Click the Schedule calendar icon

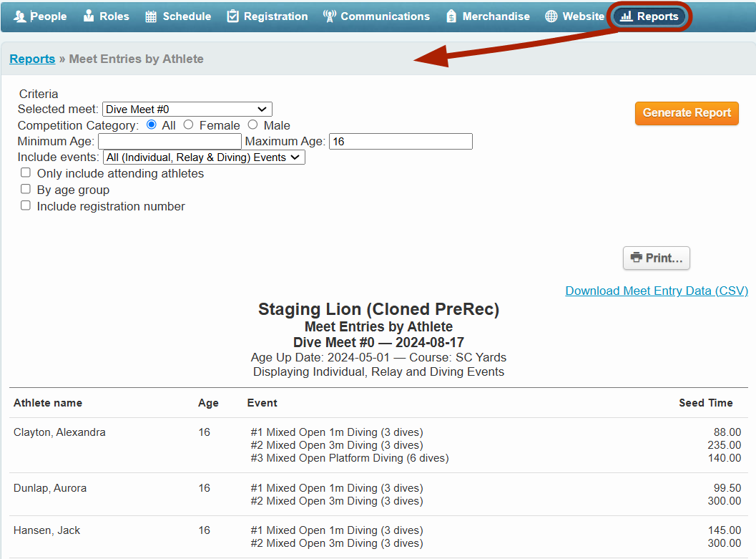coord(151,16)
